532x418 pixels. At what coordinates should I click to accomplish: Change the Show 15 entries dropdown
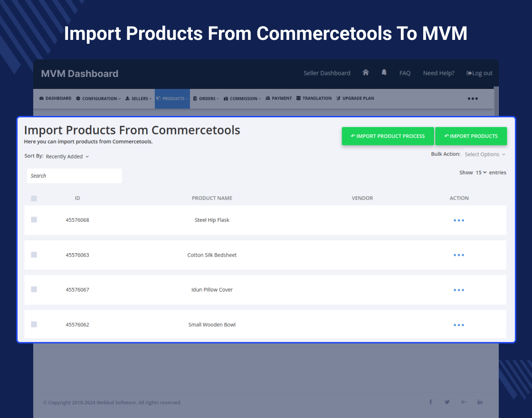pos(481,173)
